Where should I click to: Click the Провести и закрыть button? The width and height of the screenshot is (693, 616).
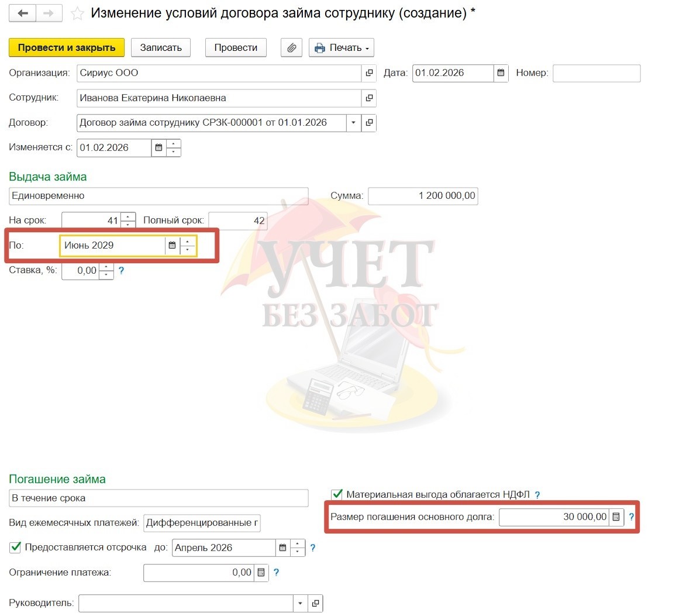[67, 48]
